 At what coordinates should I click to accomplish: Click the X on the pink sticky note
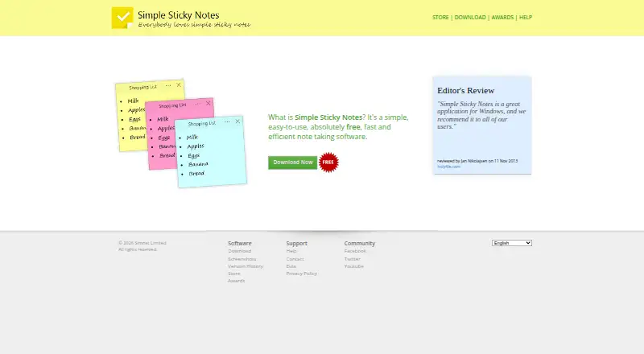click(x=208, y=103)
